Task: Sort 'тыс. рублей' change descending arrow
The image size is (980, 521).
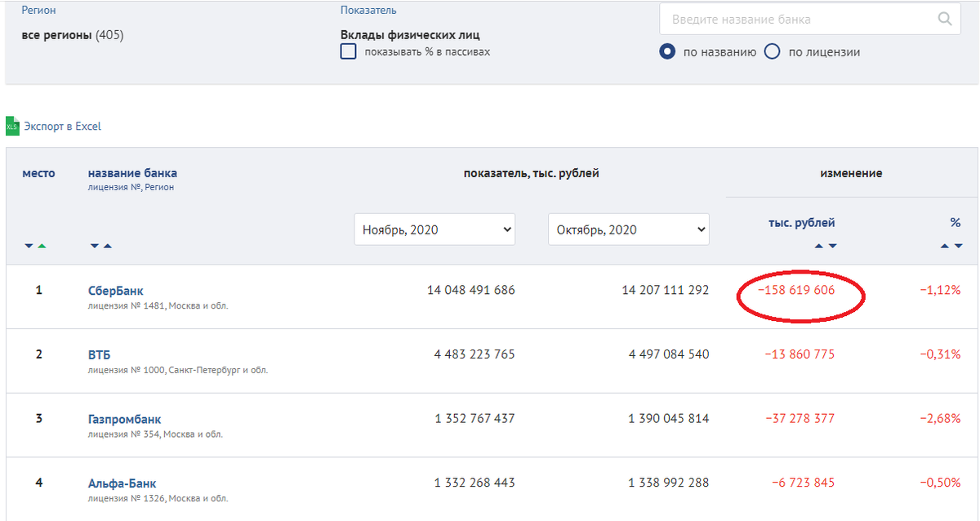Action: point(832,246)
